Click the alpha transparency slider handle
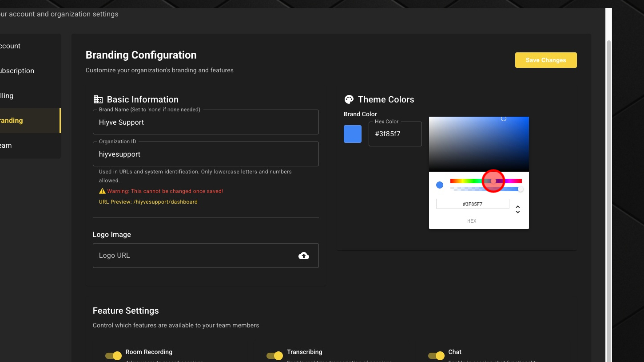 coord(521,189)
